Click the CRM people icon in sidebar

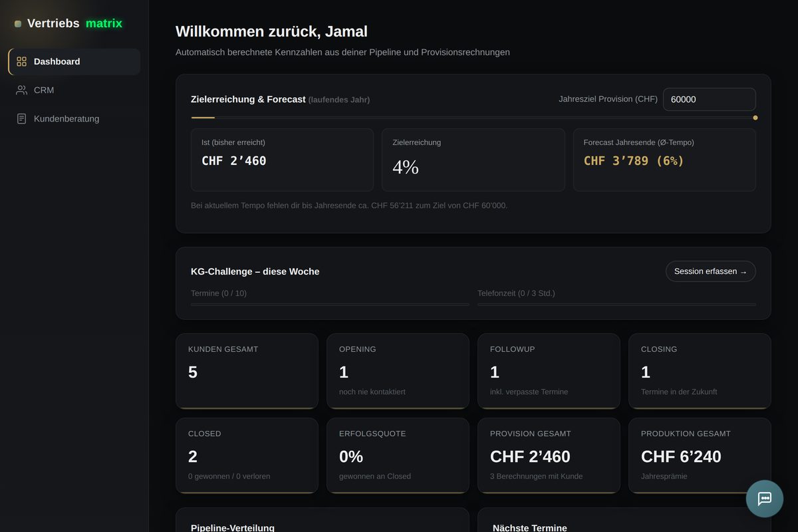tap(21, 90)
